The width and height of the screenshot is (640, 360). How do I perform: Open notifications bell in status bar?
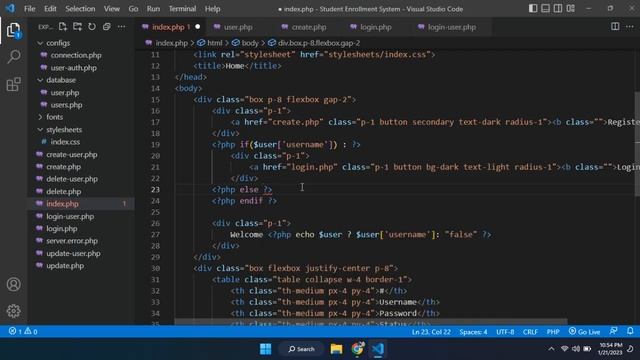click(630, 331)
